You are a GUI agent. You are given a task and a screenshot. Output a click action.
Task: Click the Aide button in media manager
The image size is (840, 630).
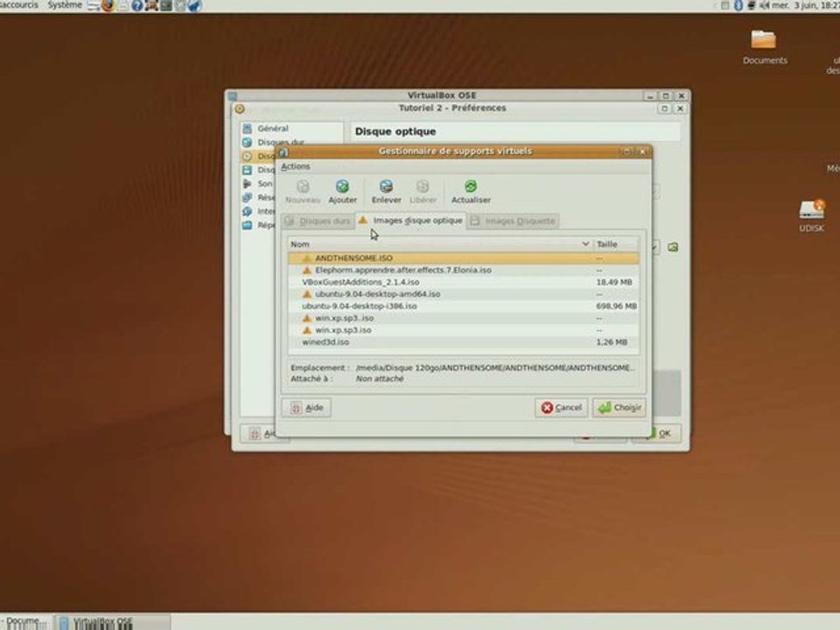306,408
